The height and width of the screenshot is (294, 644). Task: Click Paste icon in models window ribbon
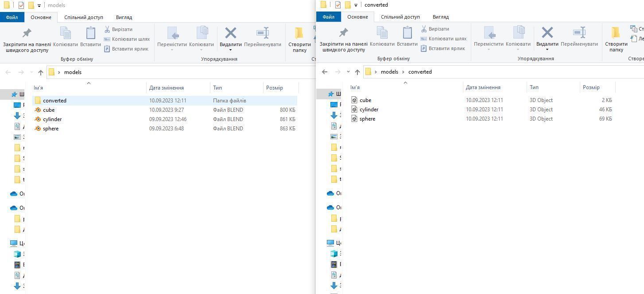pos(90,33)
